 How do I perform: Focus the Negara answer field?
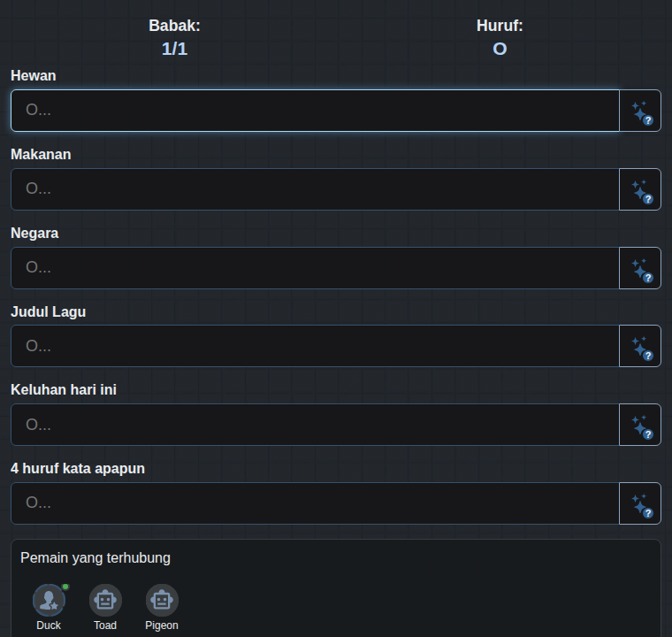click(x=315, y=268)
